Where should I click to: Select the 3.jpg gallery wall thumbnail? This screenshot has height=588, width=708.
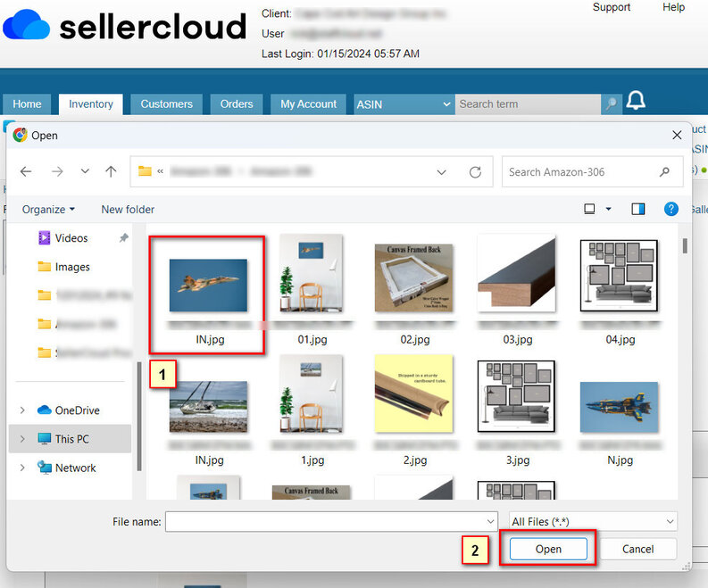517,396
